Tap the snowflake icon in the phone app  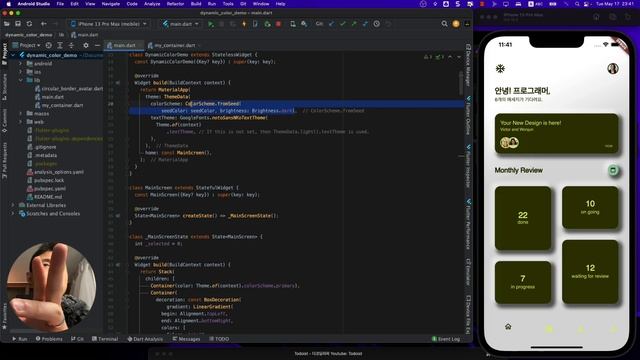pyautogui.click(x=500, y=69)
